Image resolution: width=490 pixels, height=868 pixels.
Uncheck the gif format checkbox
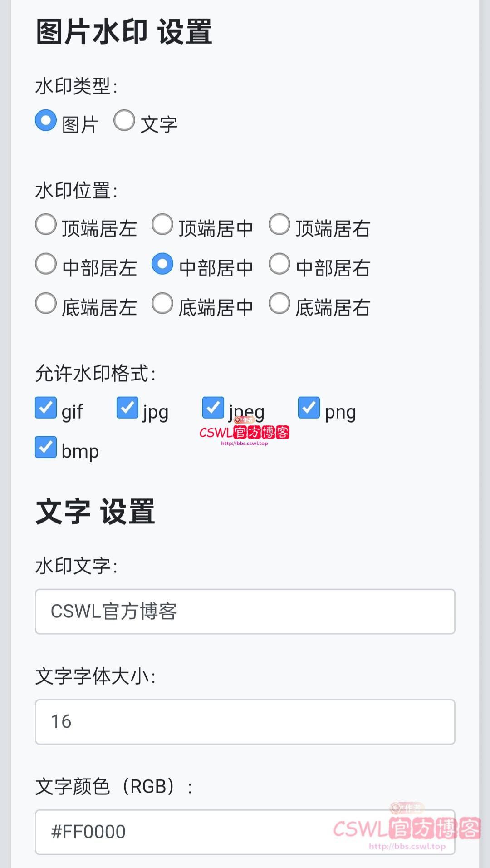click(x=46, y=408)
